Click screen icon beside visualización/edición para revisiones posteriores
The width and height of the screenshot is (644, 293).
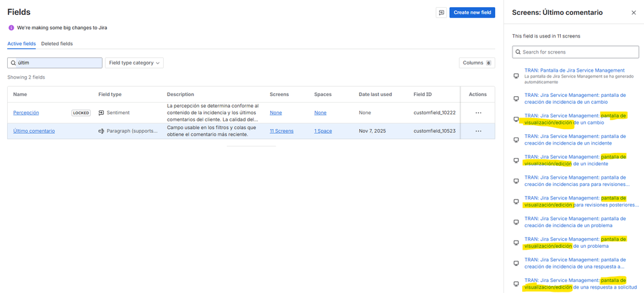pyautogui.click(x=516, y=201)
